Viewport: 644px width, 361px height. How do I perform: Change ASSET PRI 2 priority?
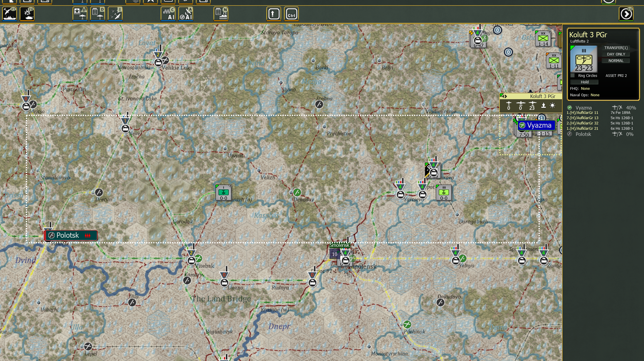coord(616,75)
